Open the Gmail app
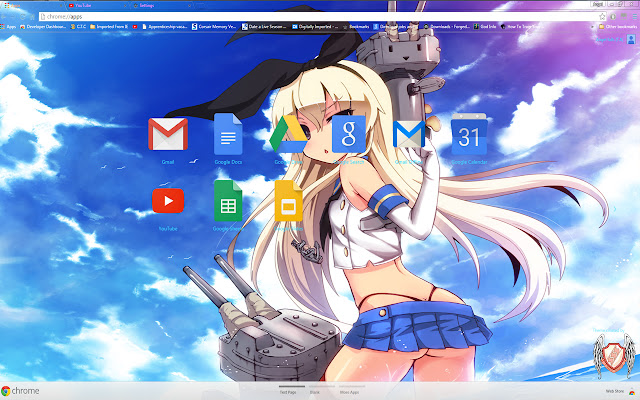640x400 pixels. [x=167, y=134]
